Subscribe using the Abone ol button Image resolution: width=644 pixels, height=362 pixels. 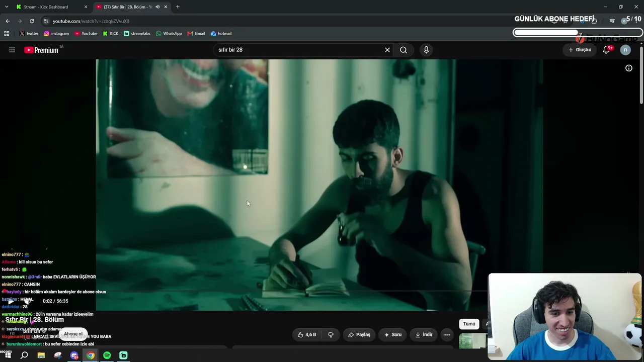coord(73,334)
